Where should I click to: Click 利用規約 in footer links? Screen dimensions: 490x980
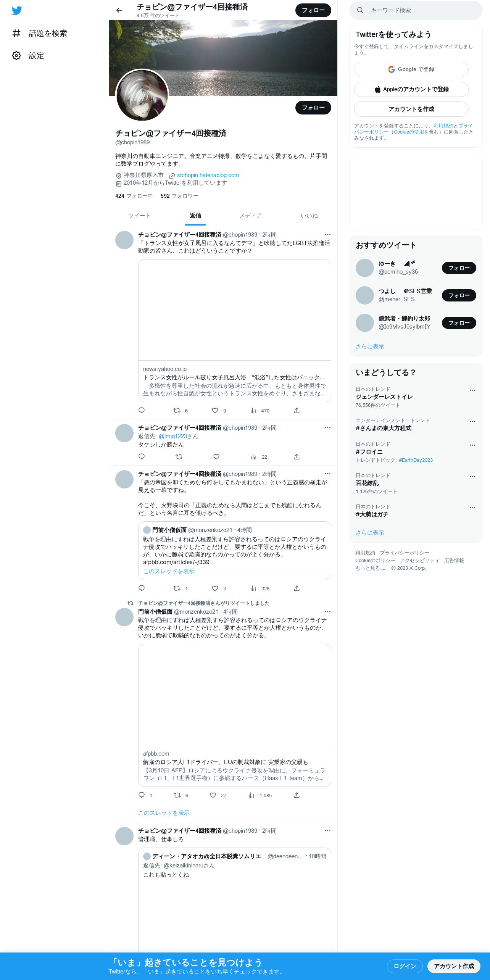[x=365, y=553]
